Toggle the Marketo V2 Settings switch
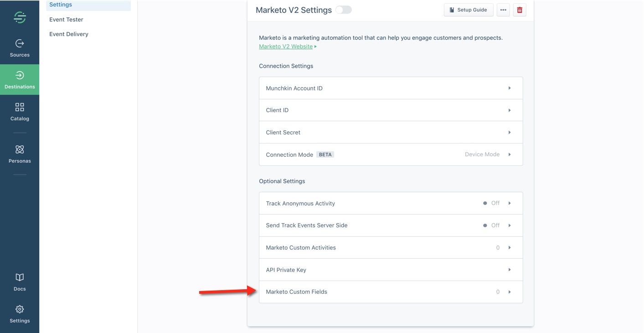 (x=344, y=10)
